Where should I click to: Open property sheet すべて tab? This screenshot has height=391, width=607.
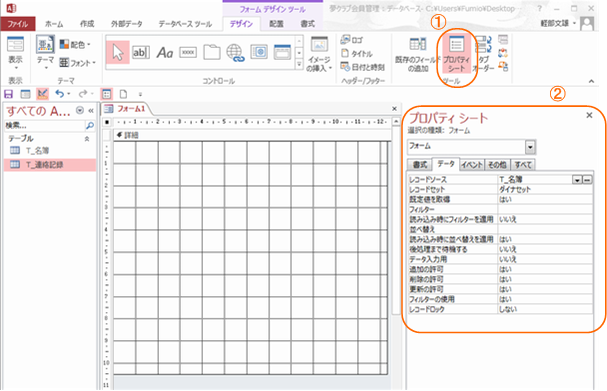click(x=523, y=165)
